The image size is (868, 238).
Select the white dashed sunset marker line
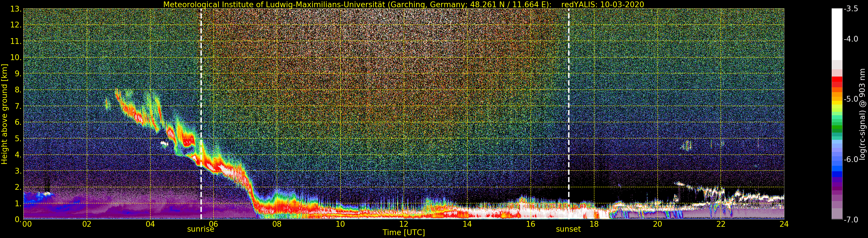[569, 114]
